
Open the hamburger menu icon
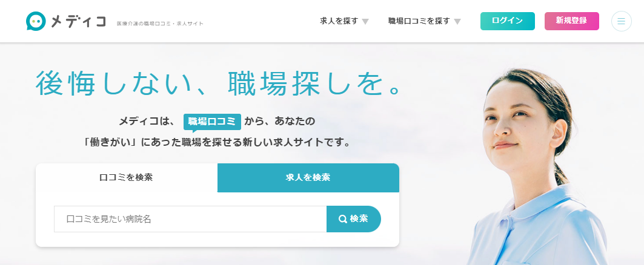pyautogui.click(x=622, y=21)
